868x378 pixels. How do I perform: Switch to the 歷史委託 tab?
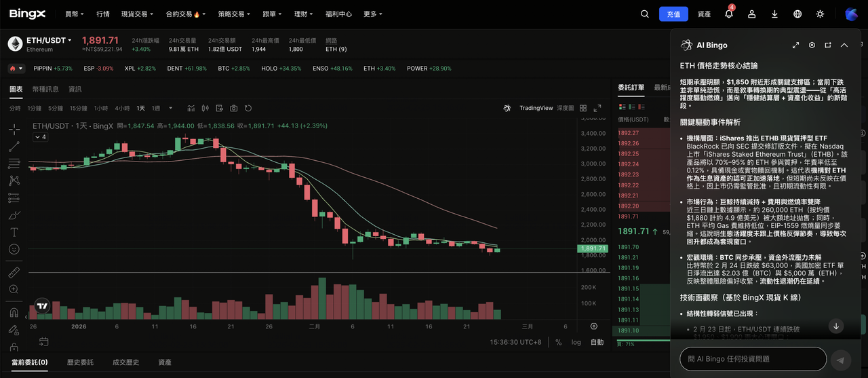tap(80, 362)
